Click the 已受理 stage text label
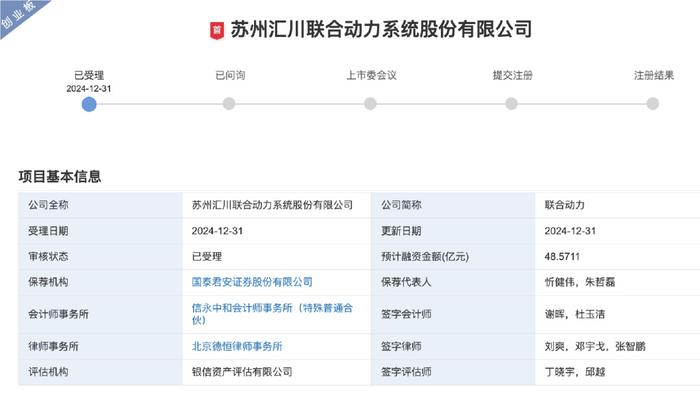Screen dimensions: 700x404 89,74
